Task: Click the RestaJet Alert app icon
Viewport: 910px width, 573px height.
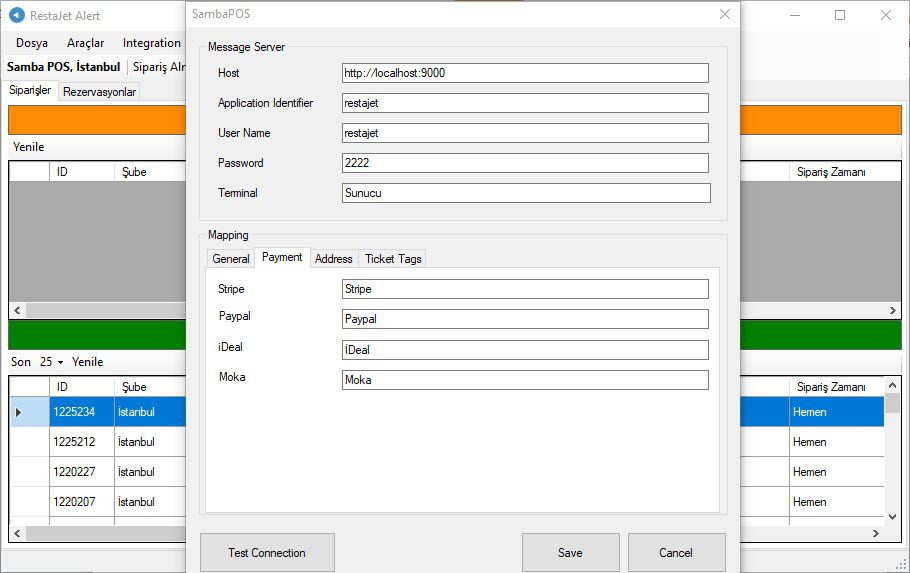Action: (16, 16)
